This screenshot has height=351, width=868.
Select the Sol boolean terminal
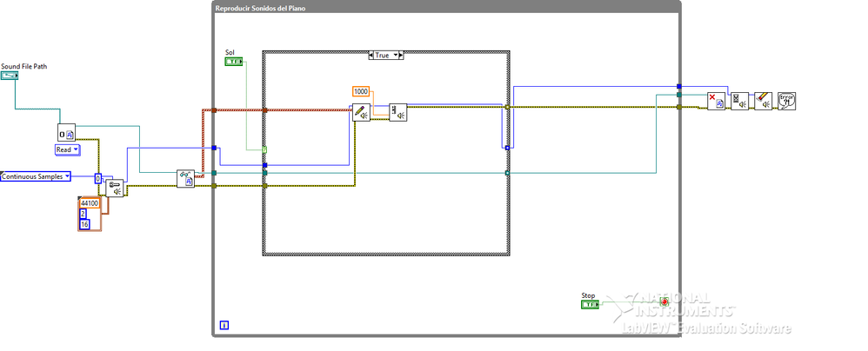click(x=234, y=62)
